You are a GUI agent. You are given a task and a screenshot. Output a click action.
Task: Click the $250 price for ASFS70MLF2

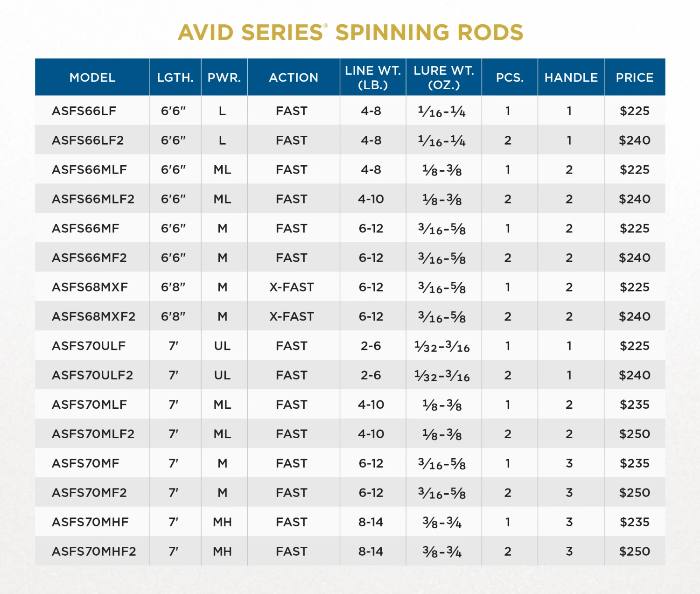(x=634, y=434)
